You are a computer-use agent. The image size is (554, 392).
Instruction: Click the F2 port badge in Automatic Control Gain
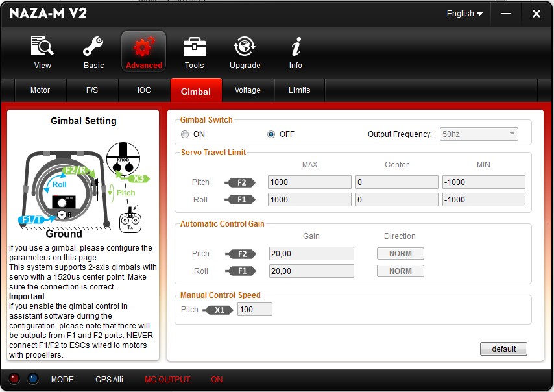(241, 254)
